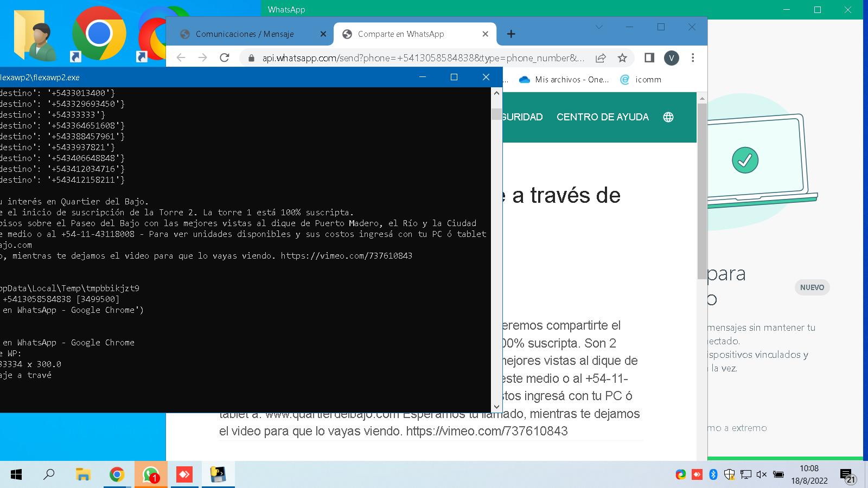The height and width of the screenshot is (488, 868).
Task: Open Chrome profile V avatar
Action: [x=671, y=57]
